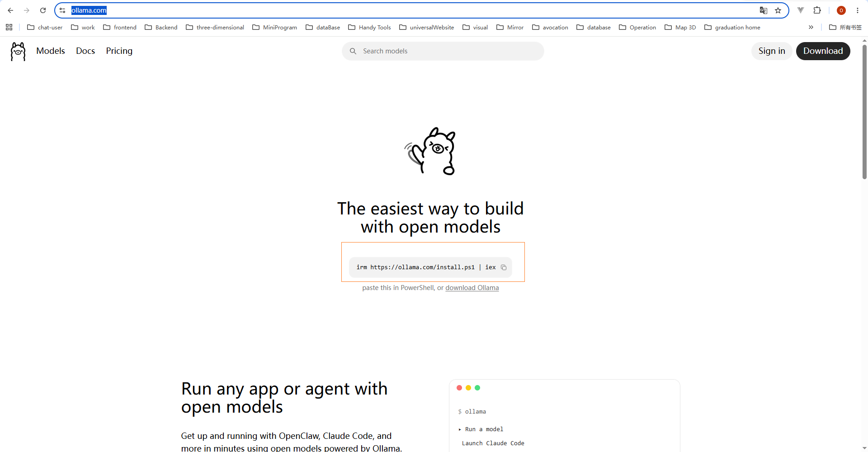
Task: Select the irm install command text
Action: [x=426, y=267]
